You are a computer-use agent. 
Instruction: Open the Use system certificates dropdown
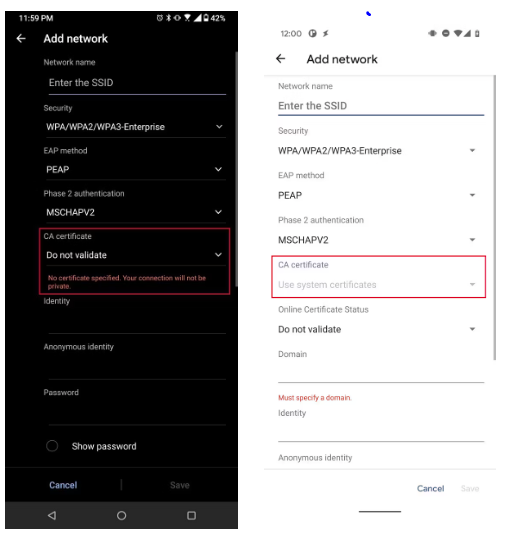point(378,285)
